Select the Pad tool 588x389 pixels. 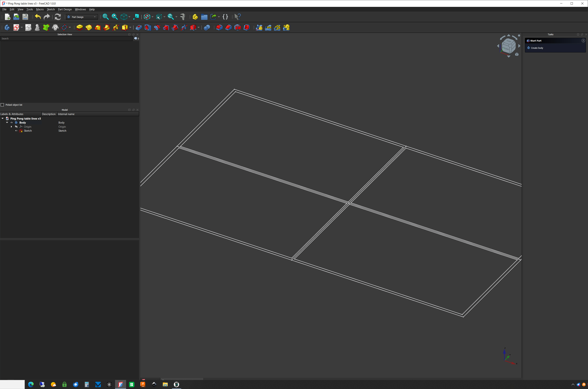79,27
